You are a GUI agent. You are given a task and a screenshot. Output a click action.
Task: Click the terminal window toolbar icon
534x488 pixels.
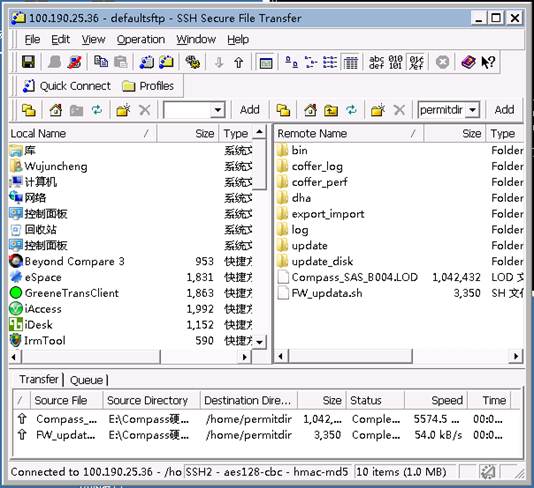[266, 62]
